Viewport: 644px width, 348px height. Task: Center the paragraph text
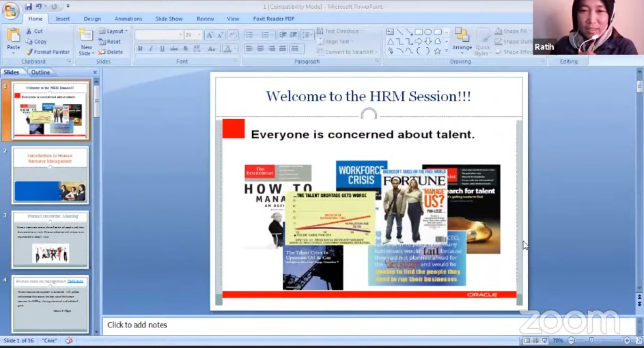coord(260,49)
